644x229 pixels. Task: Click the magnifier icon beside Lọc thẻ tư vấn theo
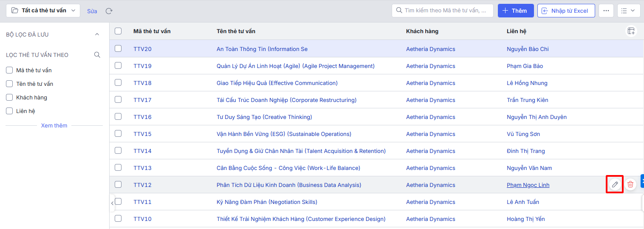tap(97, 55)
